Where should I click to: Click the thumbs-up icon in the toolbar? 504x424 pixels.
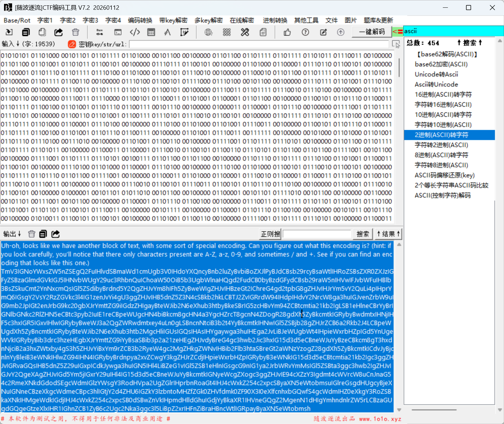[287, 32]
